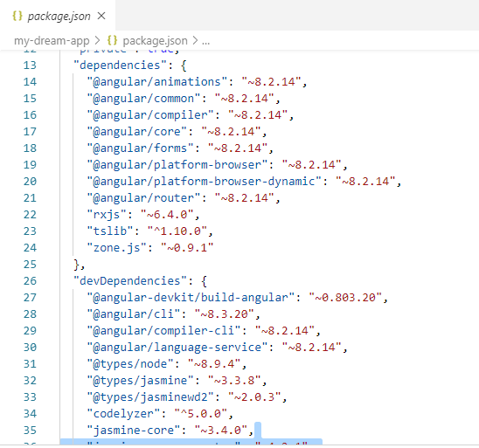Click the "~2.0.3" version value

pyautogui.click(x=254, y=397)
